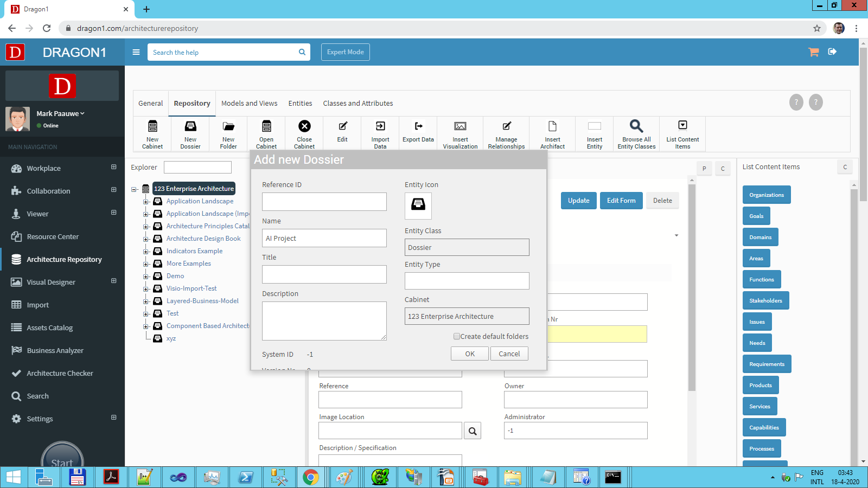Image resolution: width=868 pixels, height=488 pixels.
Task: Click the shopping cart icon in header
Action: [x=813, y=52]
